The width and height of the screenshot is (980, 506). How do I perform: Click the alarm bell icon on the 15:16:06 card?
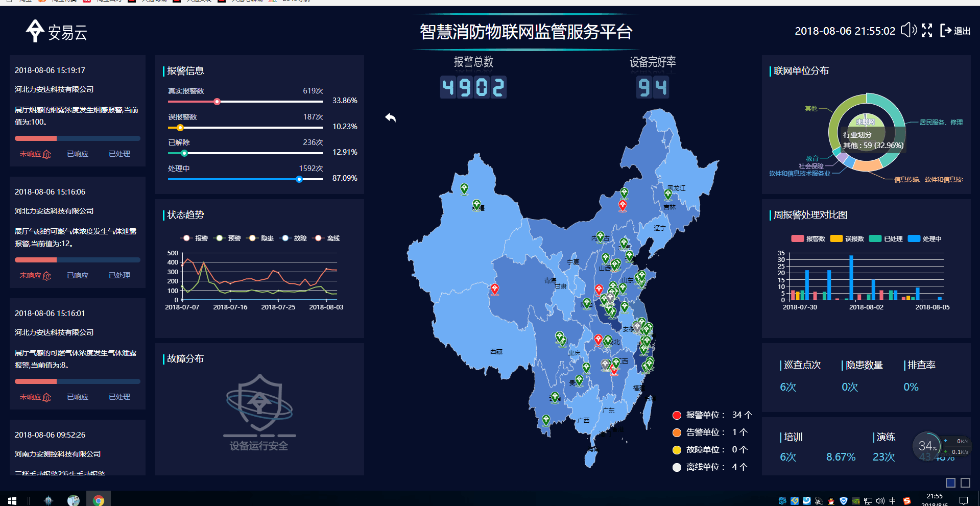47,276
